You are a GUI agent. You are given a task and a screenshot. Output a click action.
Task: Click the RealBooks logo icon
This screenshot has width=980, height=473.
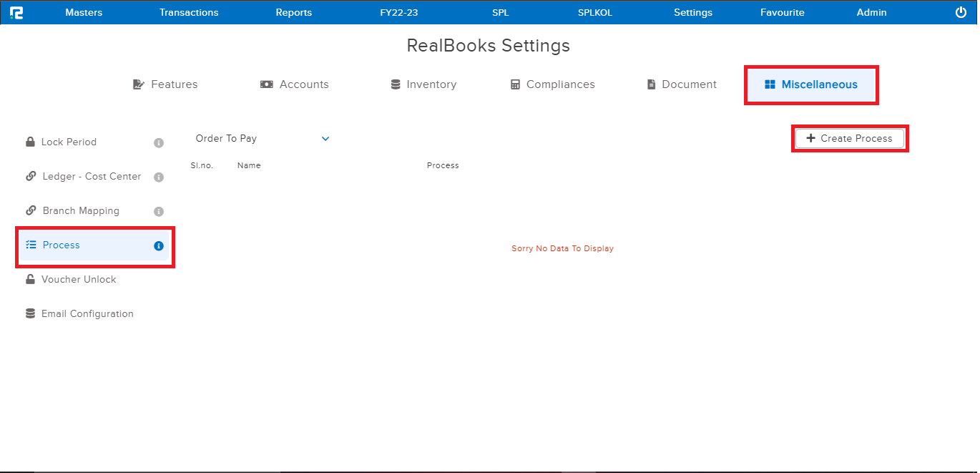(16, 12)
